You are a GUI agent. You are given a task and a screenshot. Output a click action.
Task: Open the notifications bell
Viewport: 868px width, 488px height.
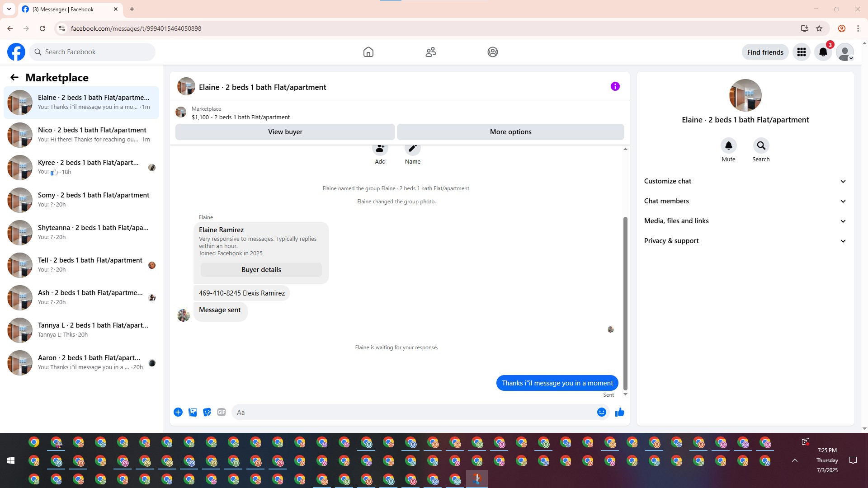pos(823,52)
